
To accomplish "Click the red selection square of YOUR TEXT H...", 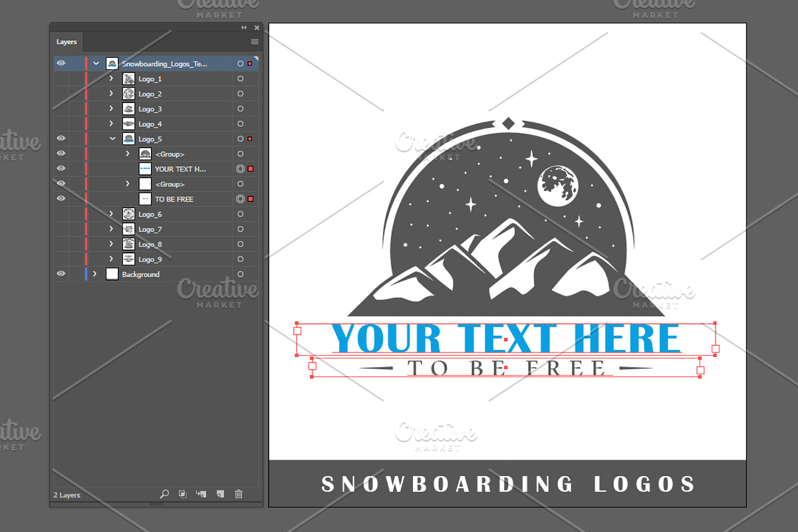I will (x=250, y=169).
